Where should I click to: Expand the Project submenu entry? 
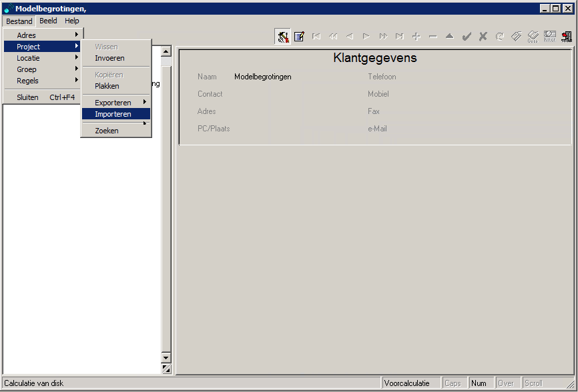pyautogui.click(x=42, y=47)
